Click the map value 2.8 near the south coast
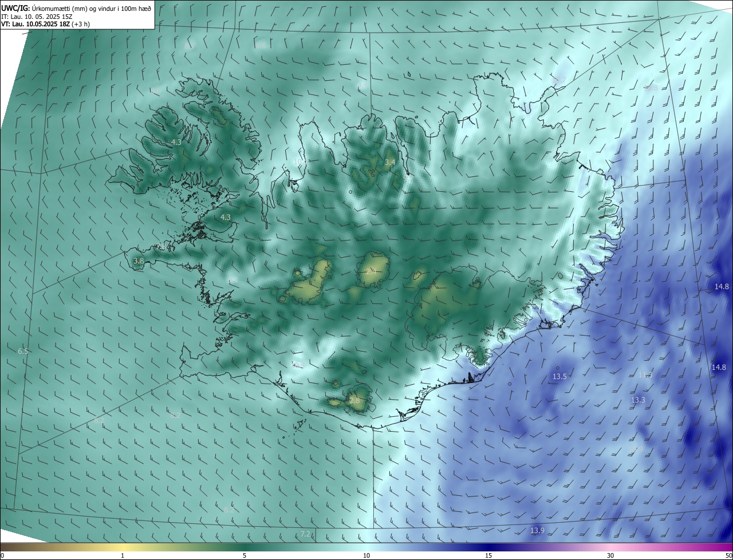The width and height of the screenshot is (733, 560). pos(354,400)
